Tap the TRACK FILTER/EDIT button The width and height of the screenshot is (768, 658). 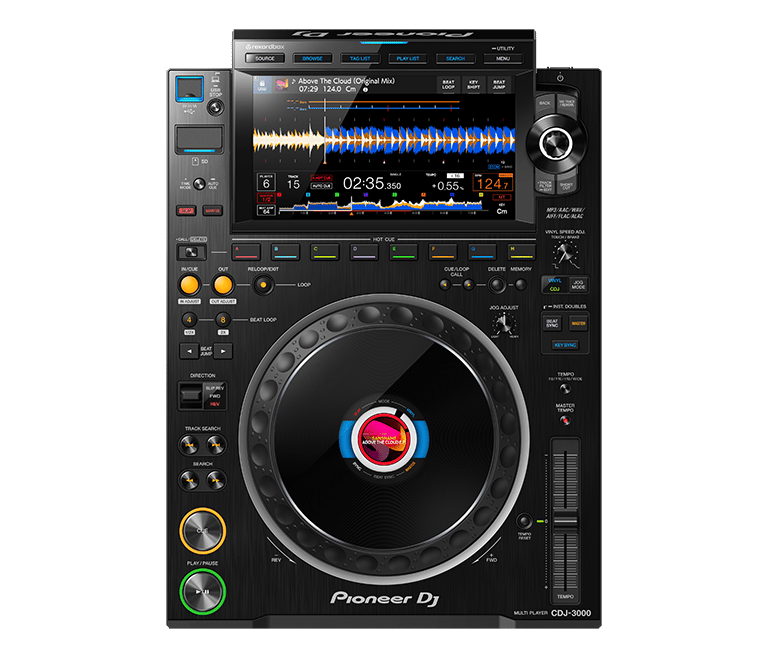pos(545,184)
